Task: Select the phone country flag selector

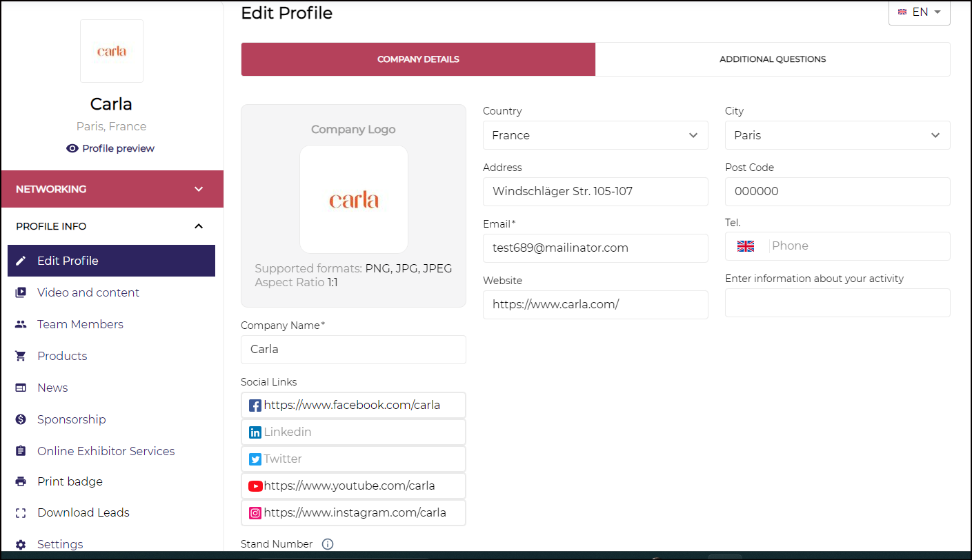Action: tap(746, 246)
